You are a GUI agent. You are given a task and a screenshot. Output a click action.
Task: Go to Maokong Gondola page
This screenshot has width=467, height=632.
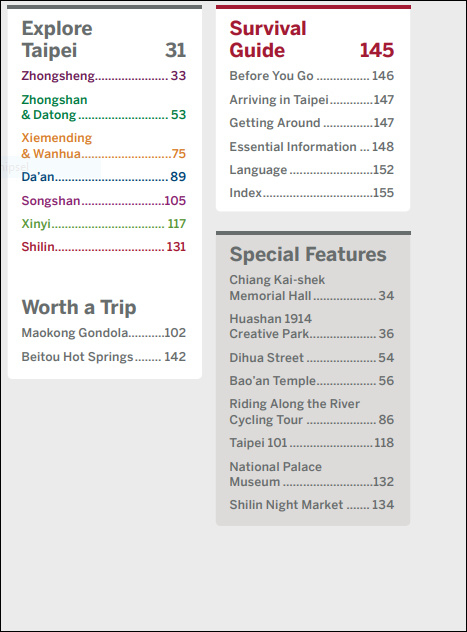point(104,333)
